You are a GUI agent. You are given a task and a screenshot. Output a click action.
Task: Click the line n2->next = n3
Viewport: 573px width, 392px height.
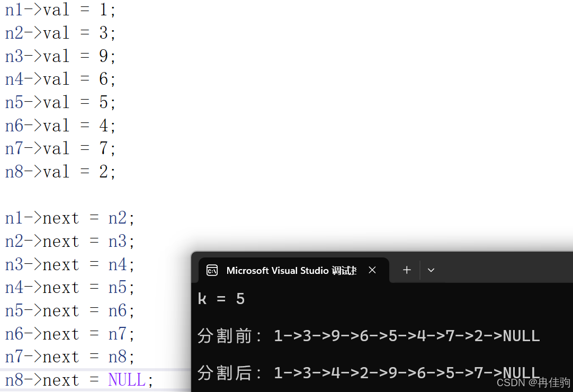(x=70, y=242)
